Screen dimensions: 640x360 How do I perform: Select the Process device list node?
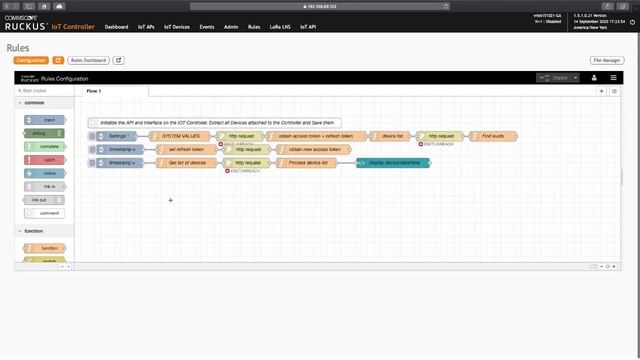[x=307, y=163]
